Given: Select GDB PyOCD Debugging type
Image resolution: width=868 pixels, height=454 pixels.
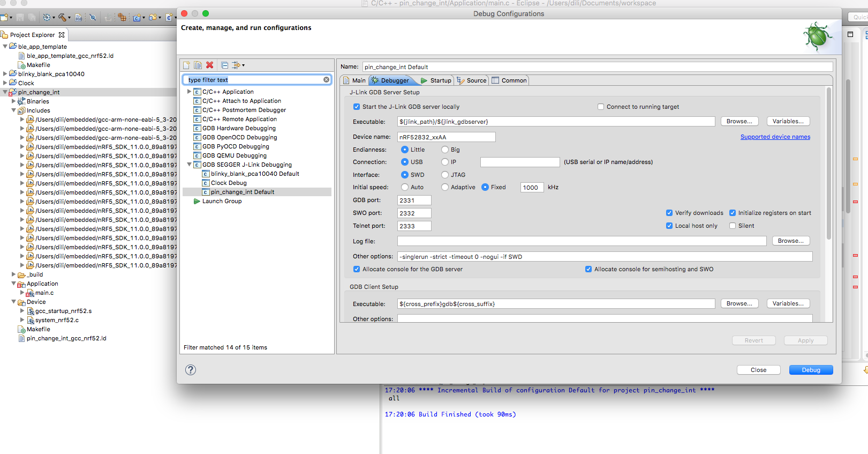Looking at the screenshot, I should [236, 146].
